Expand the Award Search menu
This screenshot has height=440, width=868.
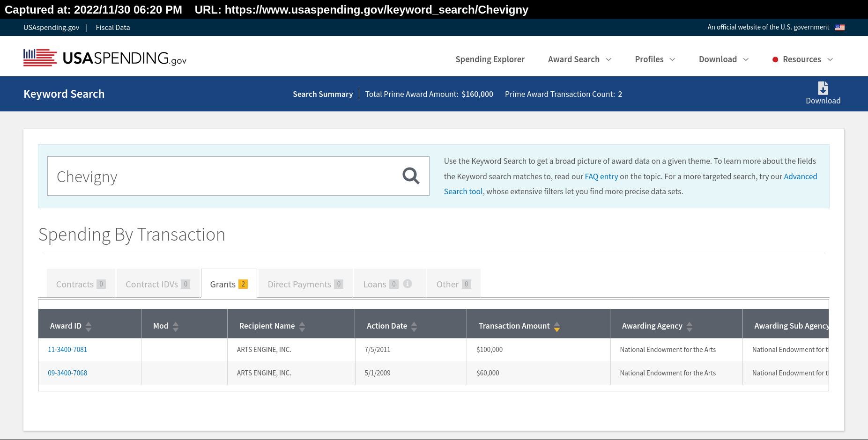[x=579, y=59]
